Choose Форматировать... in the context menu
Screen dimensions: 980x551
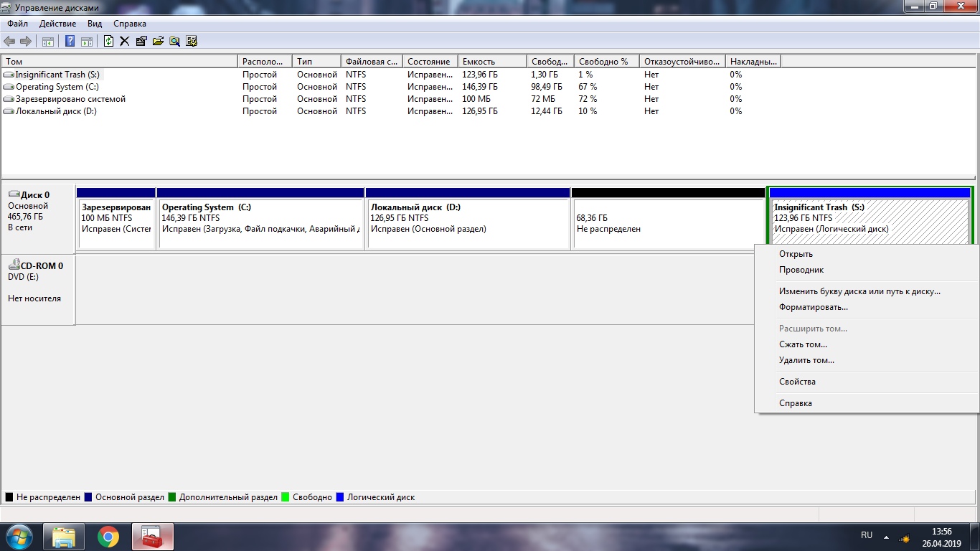867,307
